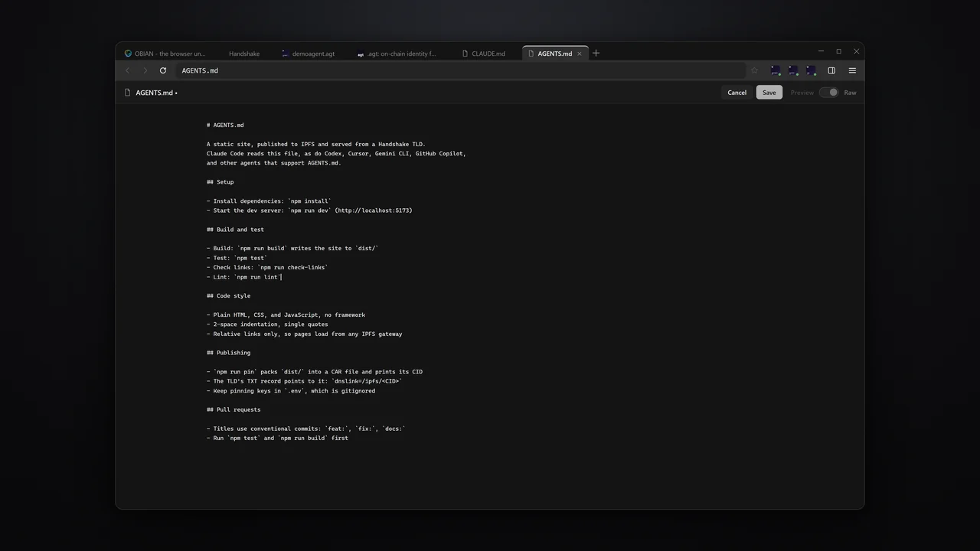
Task: Minimize the browser window
Action: (x=821, y=51)
